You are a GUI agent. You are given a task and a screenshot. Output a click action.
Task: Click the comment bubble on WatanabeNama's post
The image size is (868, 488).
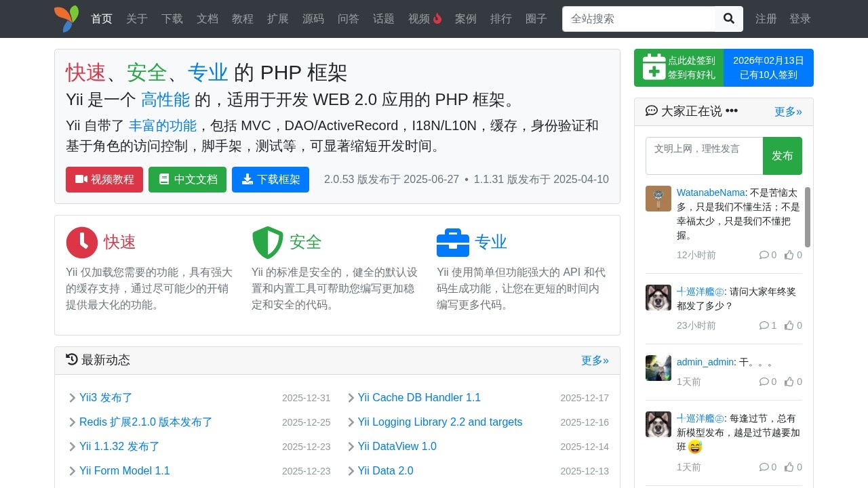(765, 255)
